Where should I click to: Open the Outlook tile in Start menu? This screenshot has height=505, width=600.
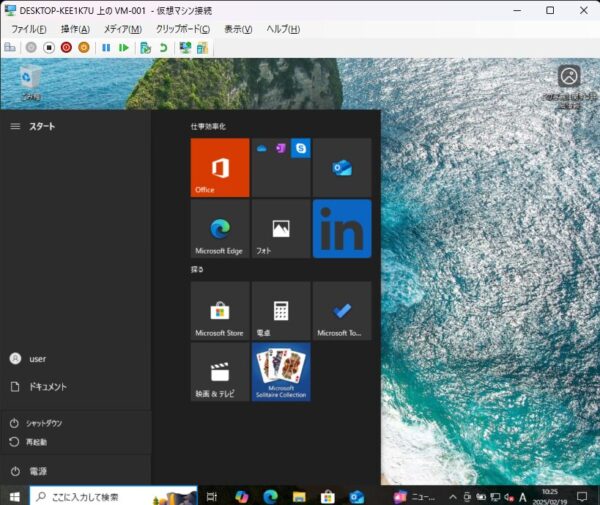(x=342, y=168)
